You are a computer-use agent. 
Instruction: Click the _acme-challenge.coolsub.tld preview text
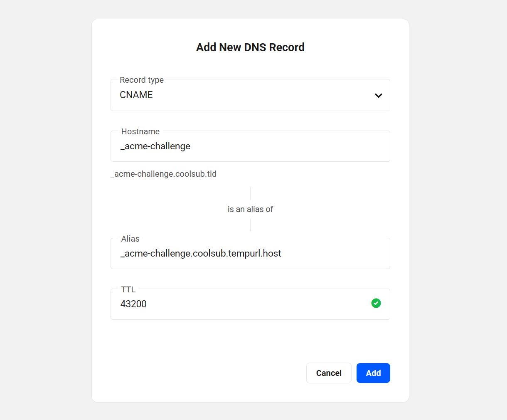coord(164,174)
